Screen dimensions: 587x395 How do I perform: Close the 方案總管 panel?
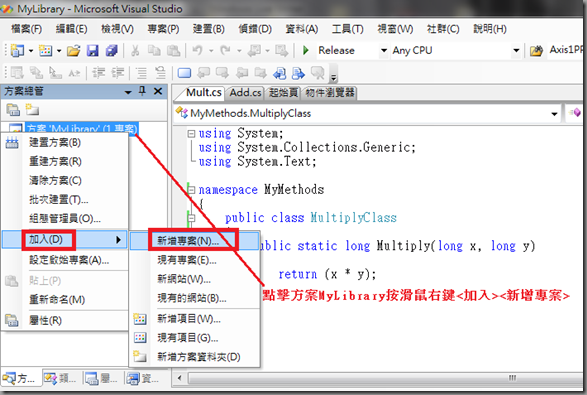click(x=158, y=91)
